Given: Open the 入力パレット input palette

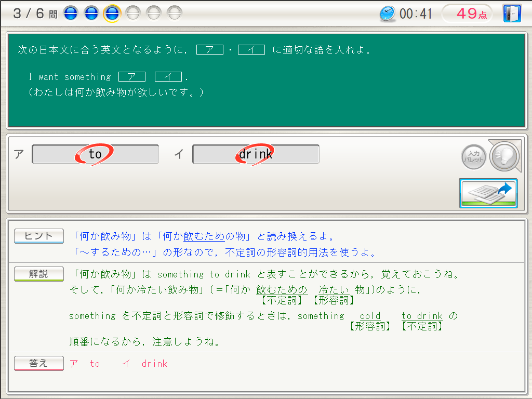Looking at the screenshot, I should click(474, 157).
